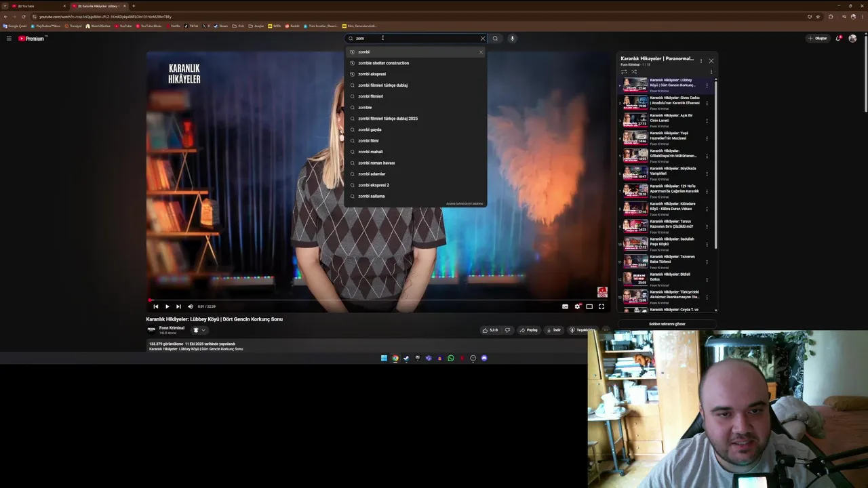Open a new browser tab
The width and height of the screenshot is (868, 488).
[x=134, y=6]
